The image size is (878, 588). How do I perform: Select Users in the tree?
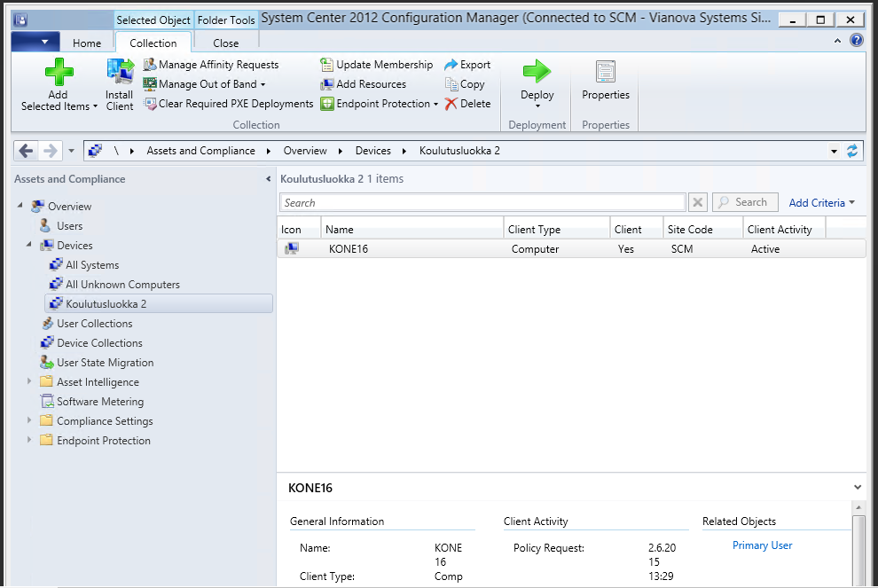pyautogui.click(x=69, y=225)
